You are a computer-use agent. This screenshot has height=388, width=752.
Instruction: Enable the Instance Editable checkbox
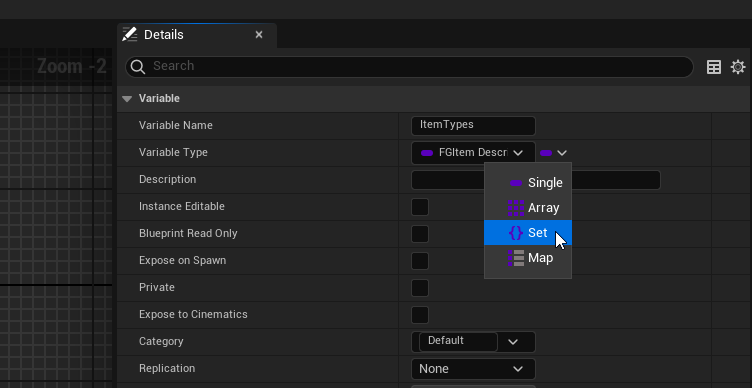[x=420, y=207]
